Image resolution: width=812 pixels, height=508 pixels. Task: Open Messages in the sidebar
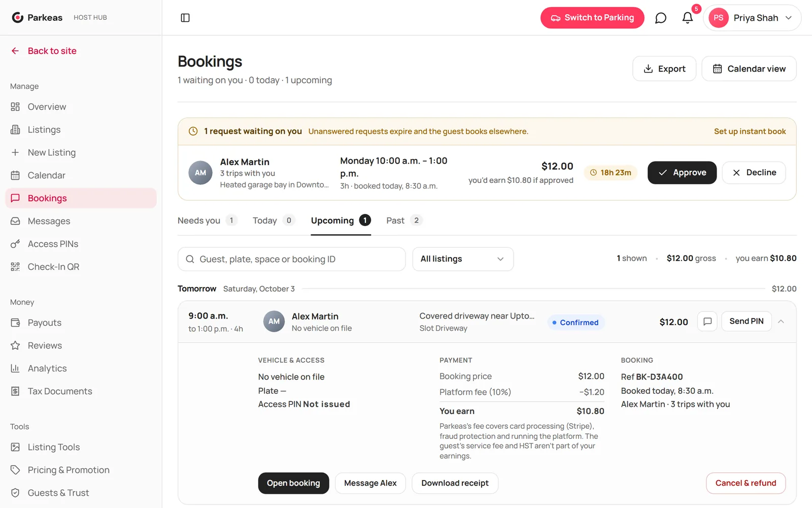[81, 221]
